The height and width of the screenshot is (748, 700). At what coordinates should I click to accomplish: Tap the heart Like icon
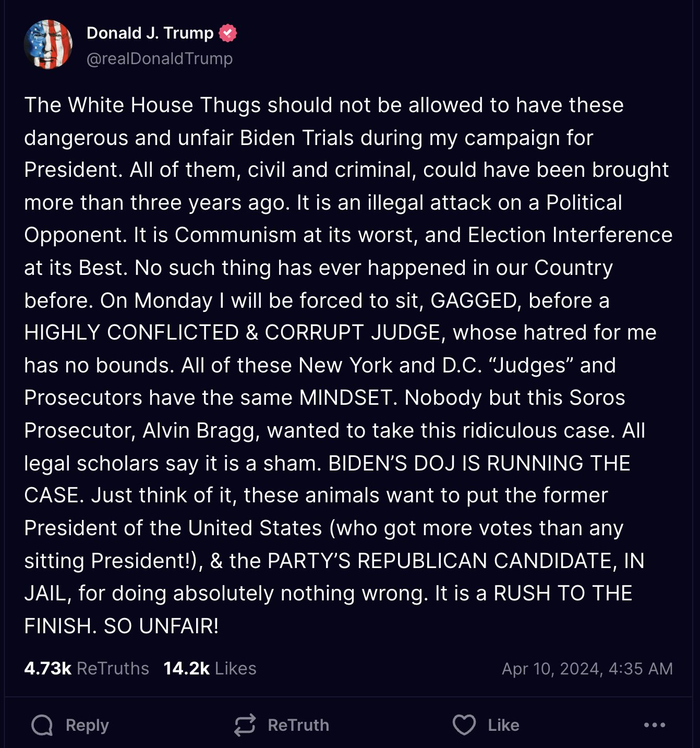tap(464, 725)
